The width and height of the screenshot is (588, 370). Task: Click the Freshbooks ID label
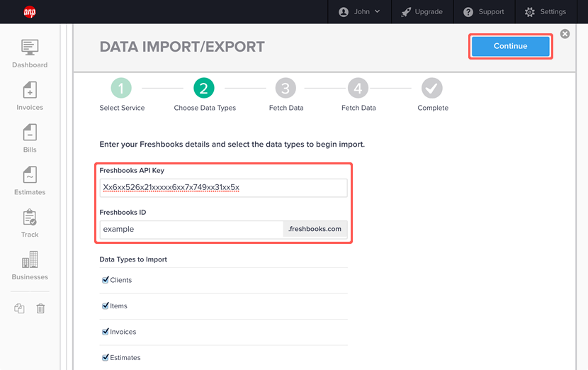123,213
